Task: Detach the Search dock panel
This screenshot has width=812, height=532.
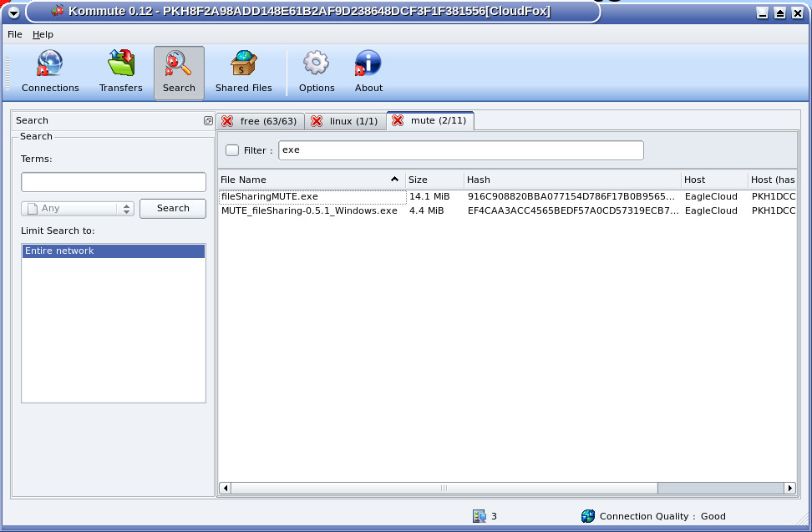Action: [x=208, y=120]
